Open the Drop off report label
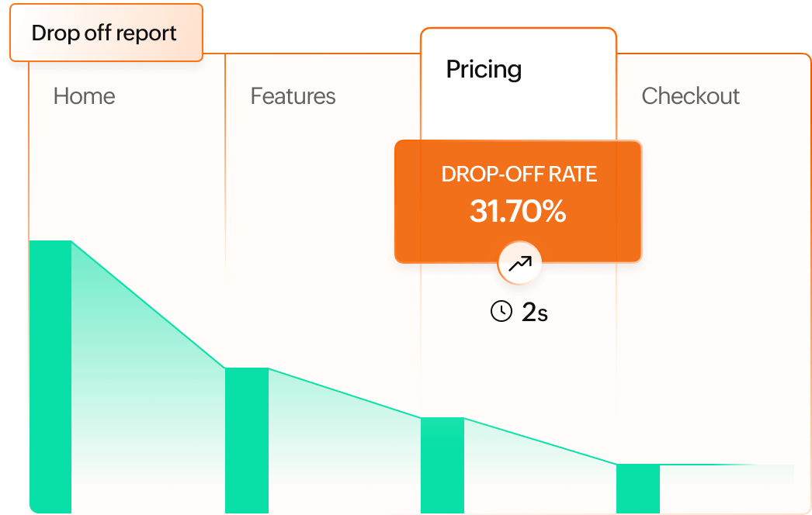The height and width of the screenshot is (515, 812). [105, 33]
